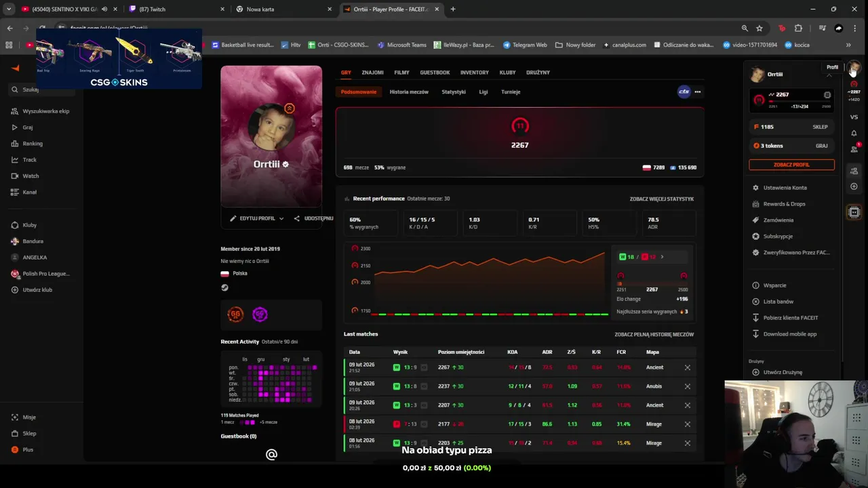Click Zobacz pełną historię meczów link
This screenshot has width=868, height=488.
(654, 334)
